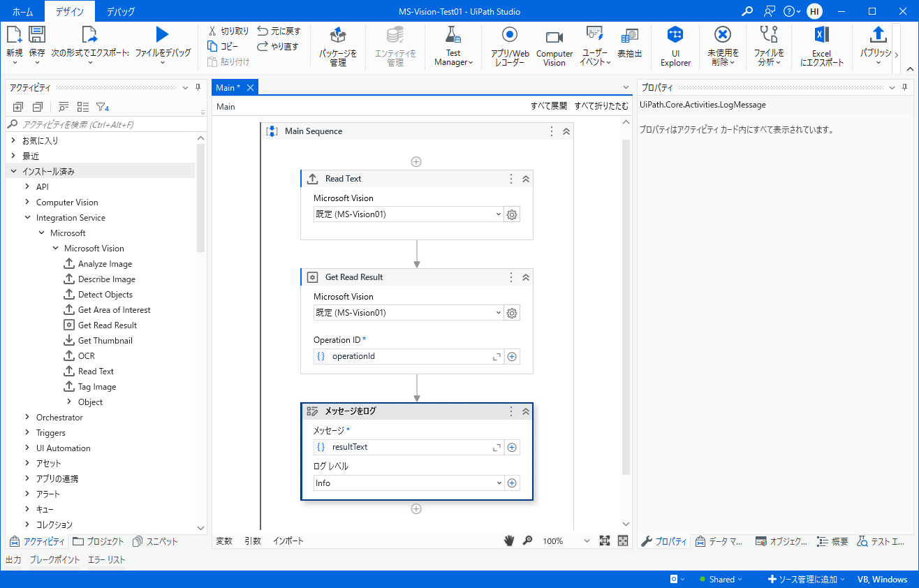Click 元に戻す (Undo) button

coord(279,31)
